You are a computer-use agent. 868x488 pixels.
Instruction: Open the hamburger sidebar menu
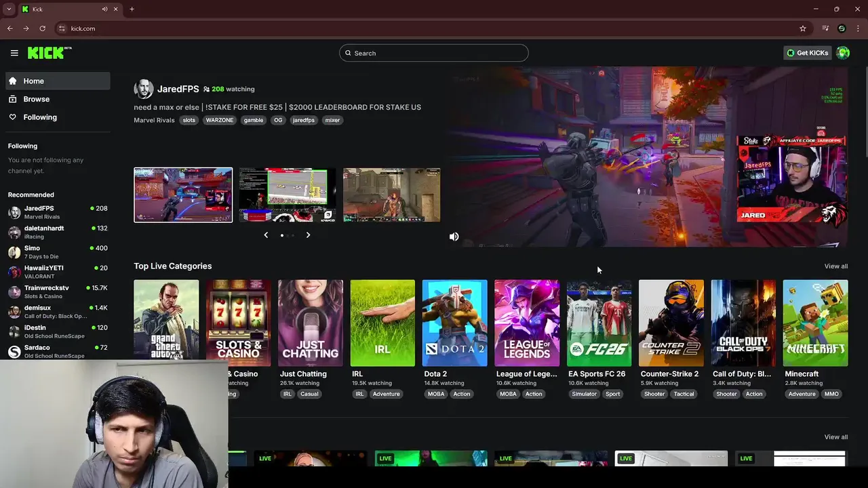point(14,53)
